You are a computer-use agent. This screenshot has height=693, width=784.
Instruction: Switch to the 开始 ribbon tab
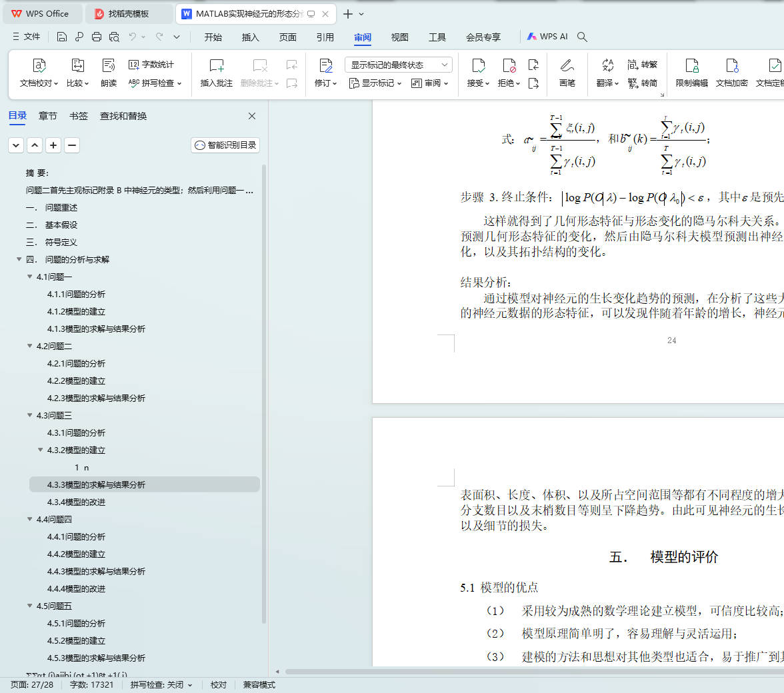pyautogui.click(x=213, y=37)
